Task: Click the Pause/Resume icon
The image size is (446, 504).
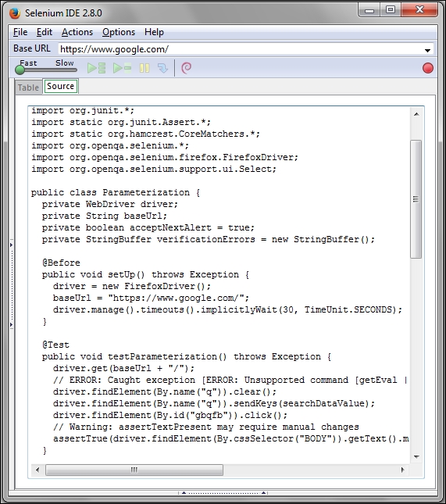Action: coord(145,68)
